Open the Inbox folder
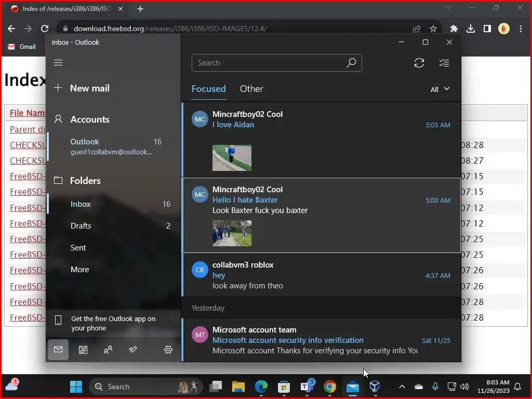Viewport: 532px width, 399px height. 114,204
